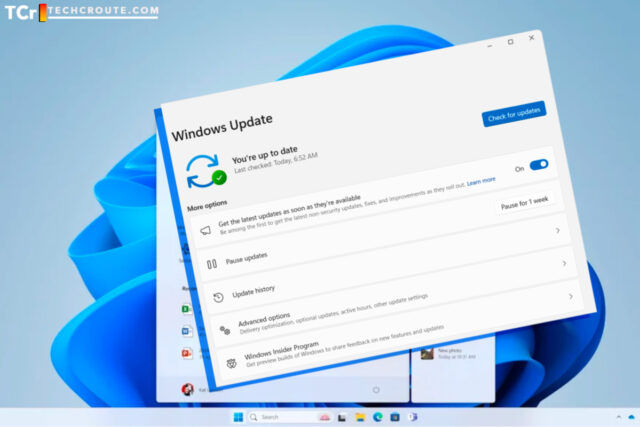Screen dimensions: 640x427
Task: Click the megaphone icon beside latest updates
Action: [x=206, y=230]
